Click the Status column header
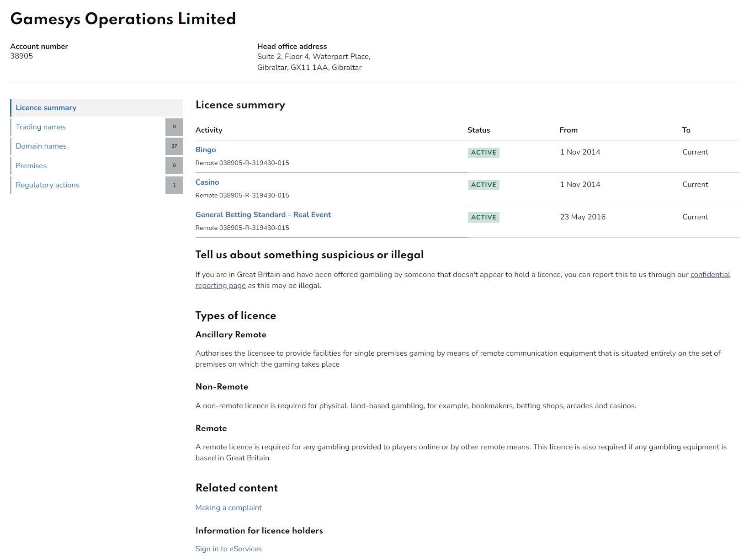Image resolution: width=749 pixels, height=560 pixels. tap(479, 130)
